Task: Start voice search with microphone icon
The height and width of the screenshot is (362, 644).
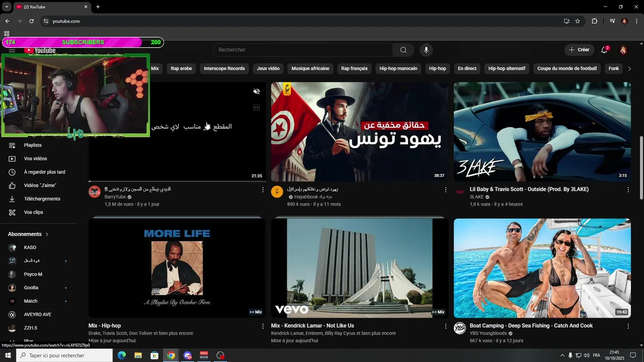Action: pos(426,50)
